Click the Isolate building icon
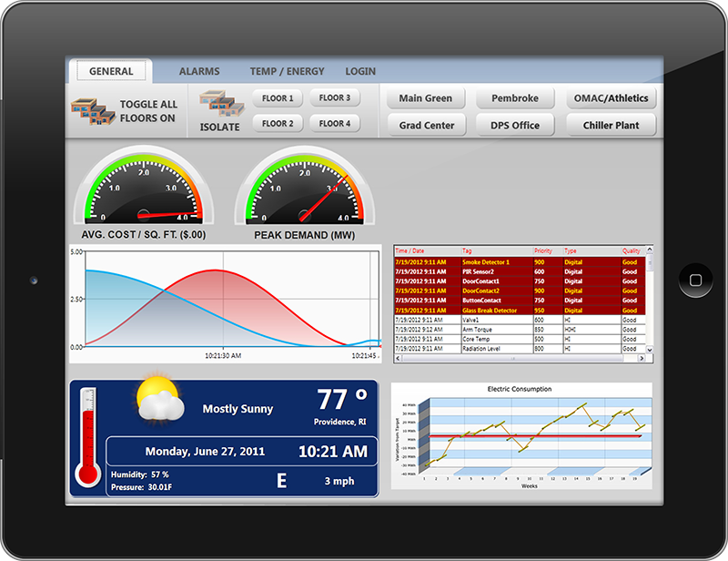This screenshot has width=728, height=561. coord(221,103)
